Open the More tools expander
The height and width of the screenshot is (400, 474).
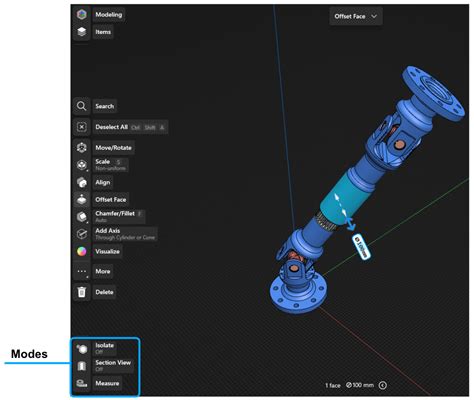pyautogui.click(x=82, y=272)
